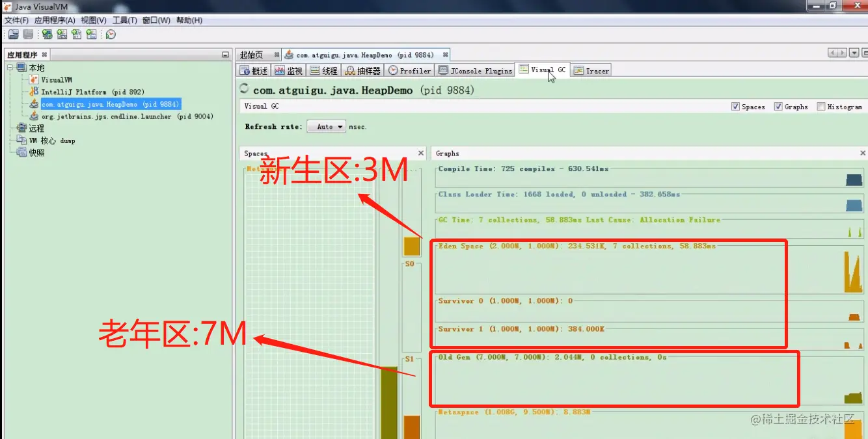Click the Old Gen graph label
The width and height of the screenshot is (868, 439).
click(x=552, y=357)
